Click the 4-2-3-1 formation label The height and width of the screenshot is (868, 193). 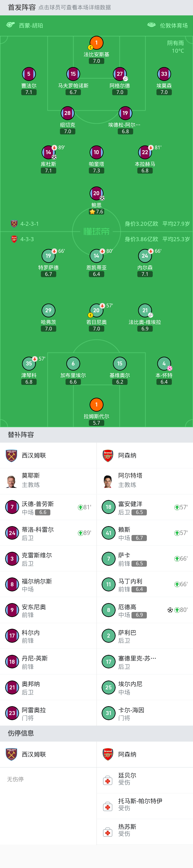(x=29, y=224)
